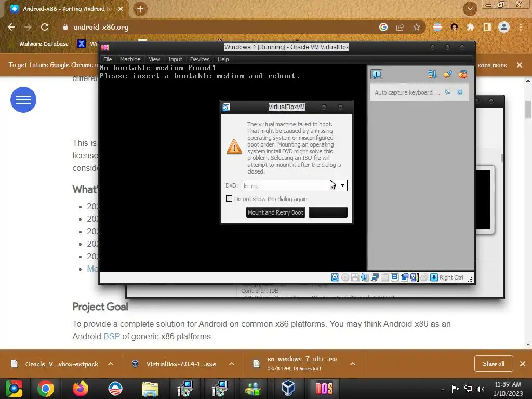This screenshot has height=399, width=532.
Task: Click the keep finished notifications pin icon
Action: (x=447, y=74)
